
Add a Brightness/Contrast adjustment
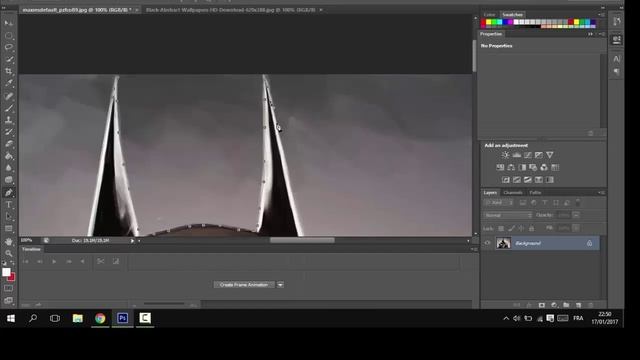coord(505,155)
